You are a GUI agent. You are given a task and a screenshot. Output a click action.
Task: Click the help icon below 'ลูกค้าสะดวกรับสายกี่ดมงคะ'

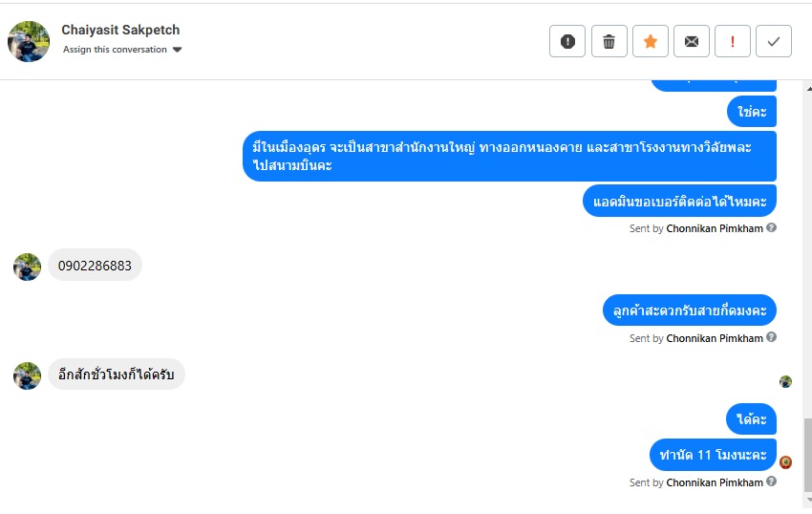click(772, 337)
